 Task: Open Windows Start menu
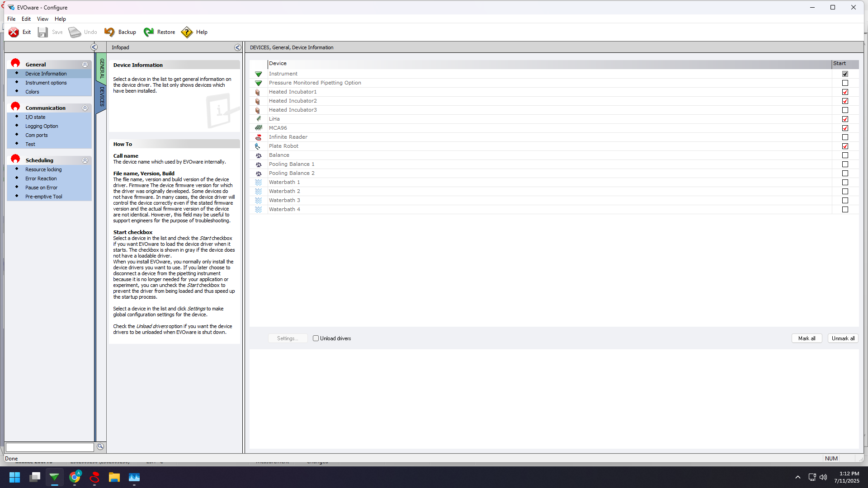pos(14,477)
